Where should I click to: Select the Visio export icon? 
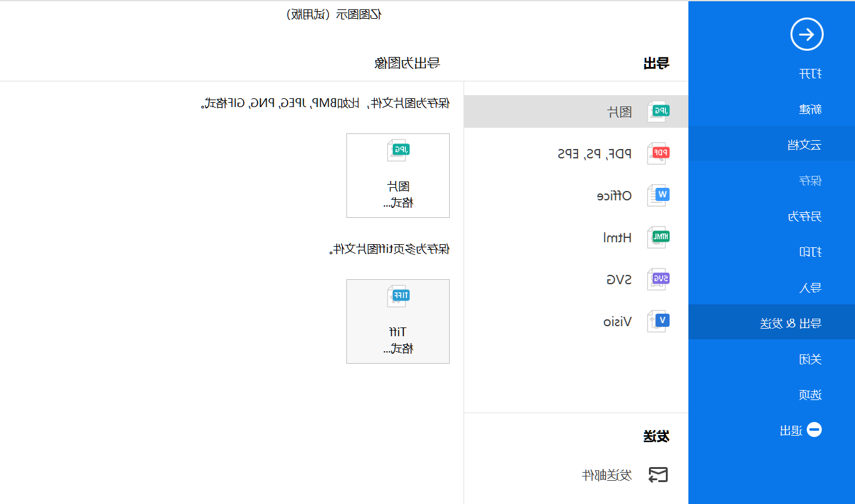(659, 321)
